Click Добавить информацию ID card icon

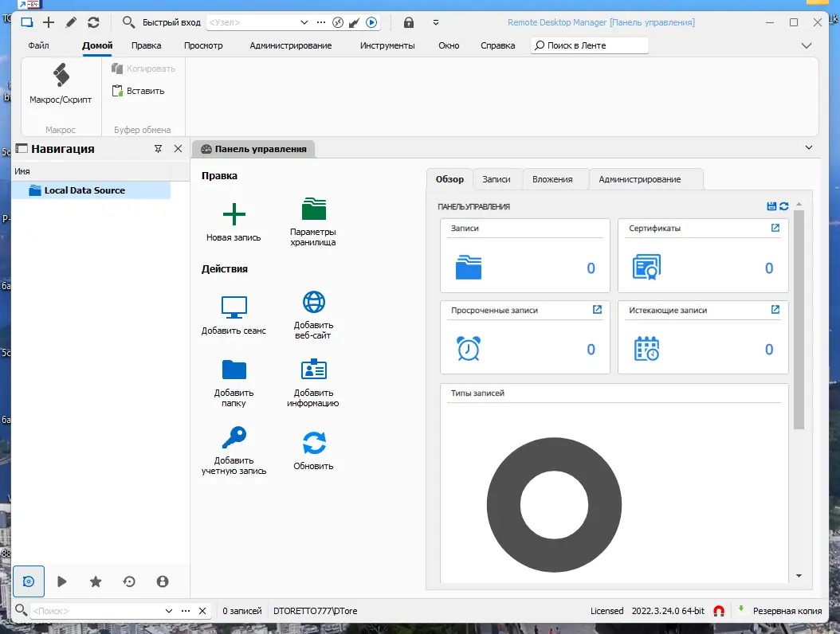[x=313, y=370]
